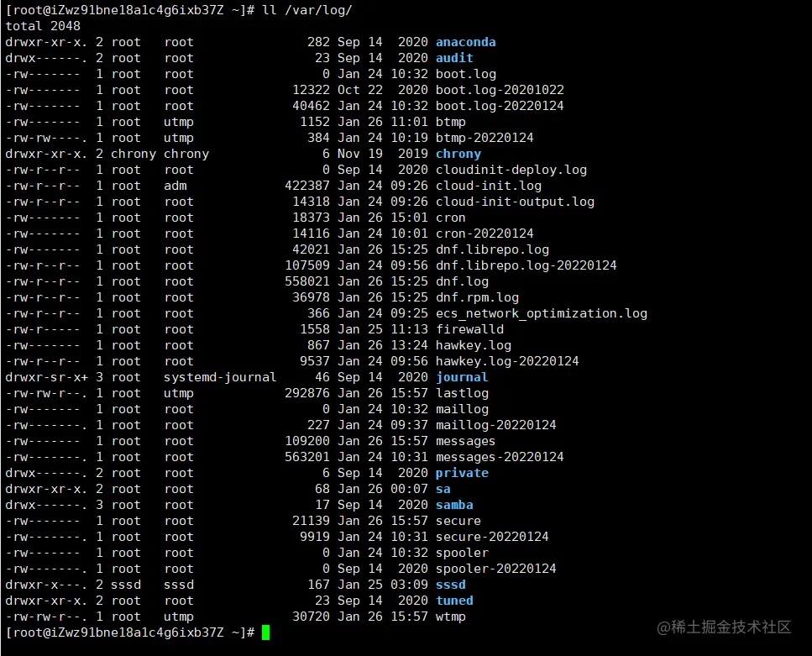
Task: Select size value 292876
Action: click(307, 394)
